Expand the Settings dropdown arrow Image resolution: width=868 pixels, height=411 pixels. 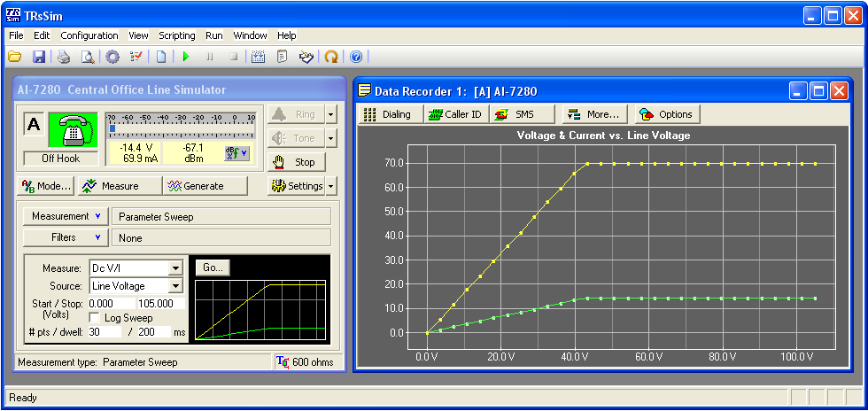click(331, 186)
